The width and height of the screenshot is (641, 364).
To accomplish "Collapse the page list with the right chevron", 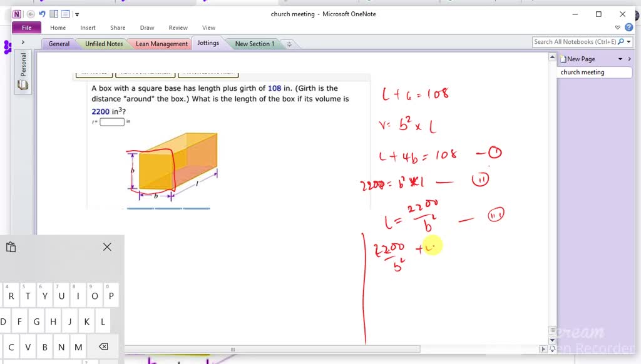I will pos(630,59).
